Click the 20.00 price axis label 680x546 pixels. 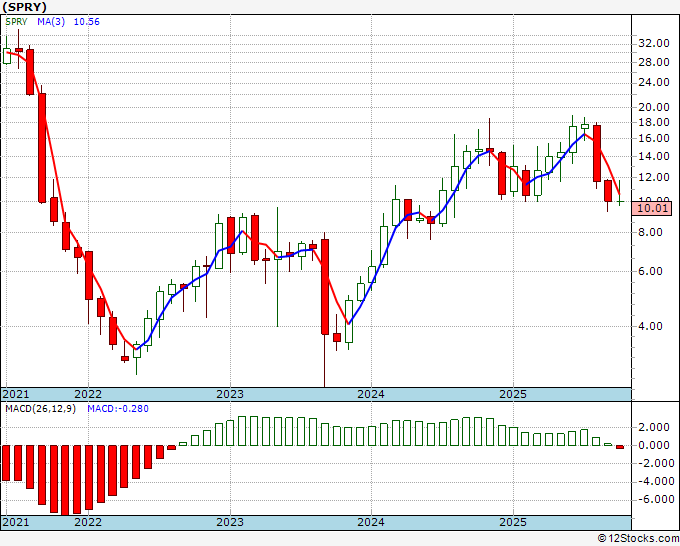(x=654, y=108)
